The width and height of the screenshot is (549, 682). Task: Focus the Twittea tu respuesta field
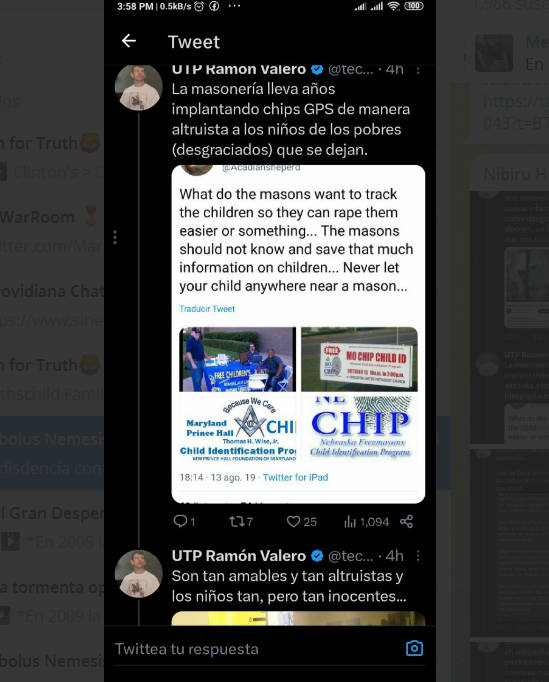[257, 649]
